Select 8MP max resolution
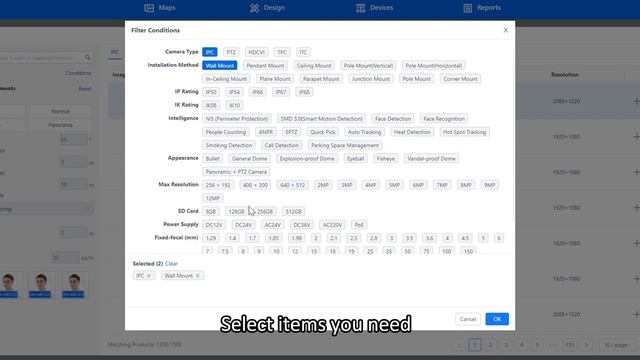The width and height of the screenshot is (640, 360). [x=466, y=185]
